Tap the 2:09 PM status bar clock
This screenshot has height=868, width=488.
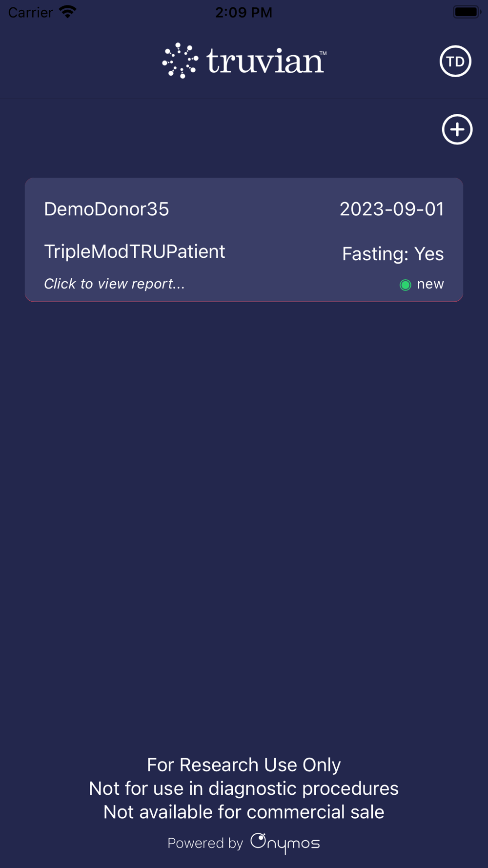tap(244, 12)
